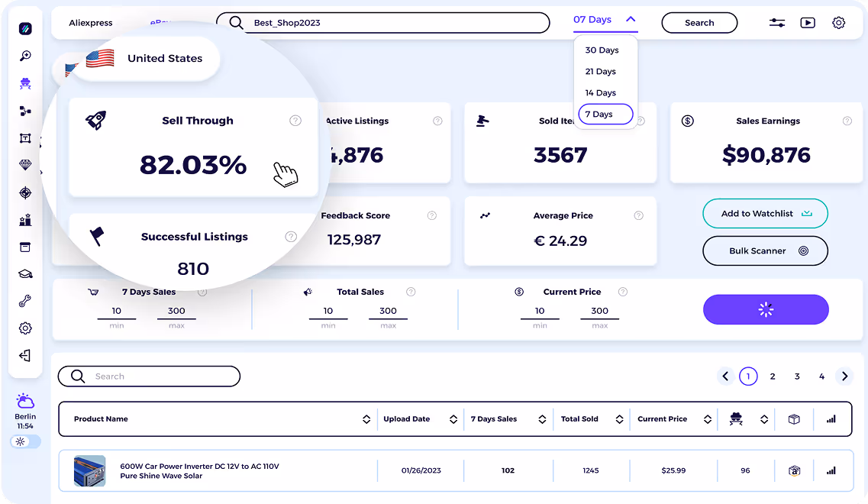868x504 pixels.
Task: Click the Berlin weather cloud icon
Action: (25, 400)
